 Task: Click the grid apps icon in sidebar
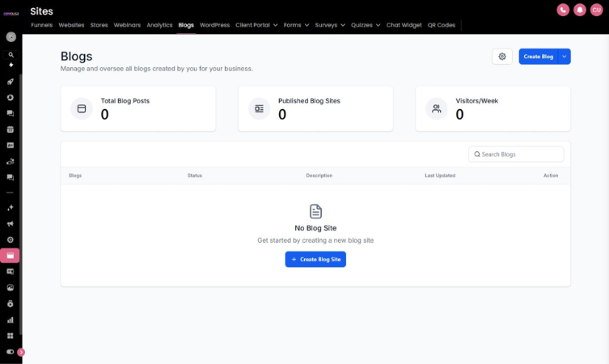pyautogui.click(x=11, y=336)
